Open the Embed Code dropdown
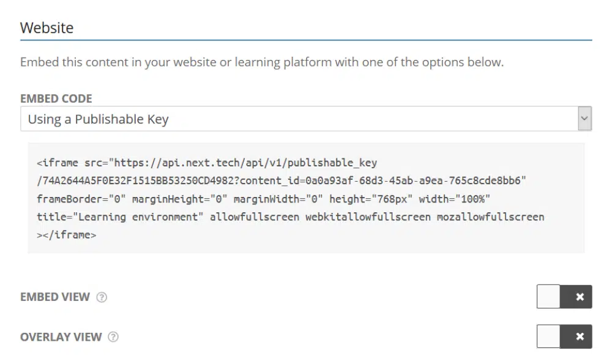This screenshot has height=364, width=612. pyautogui.click(x=299, y=119)
